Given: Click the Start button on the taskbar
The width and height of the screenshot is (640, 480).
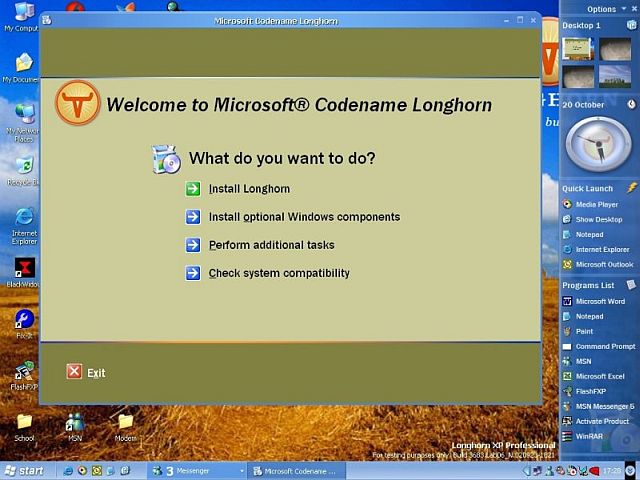Looking at the screenshot, I should click(24, 471).
